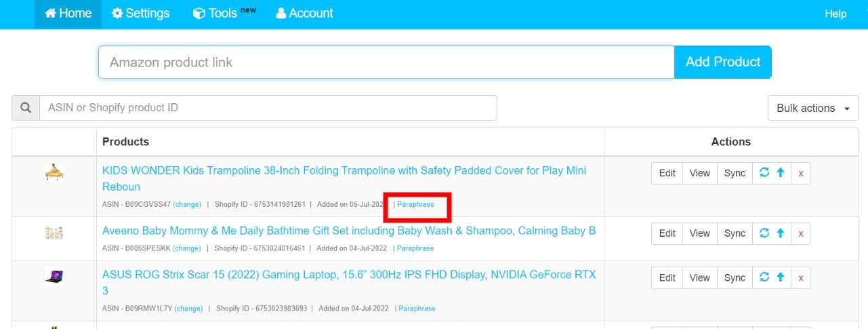868x329 pixels.
Task: Click the red x delete icon in the Kids Trampoline row
Action: 801,174
